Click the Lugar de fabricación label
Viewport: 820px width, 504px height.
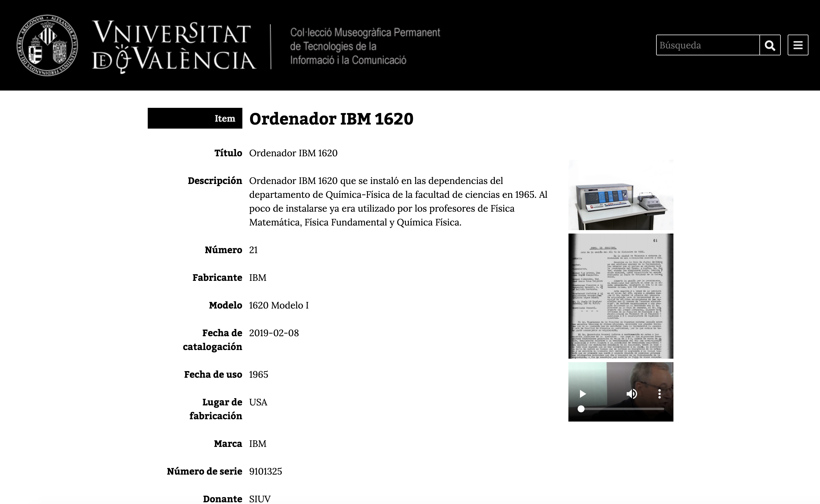pos(216,409)
